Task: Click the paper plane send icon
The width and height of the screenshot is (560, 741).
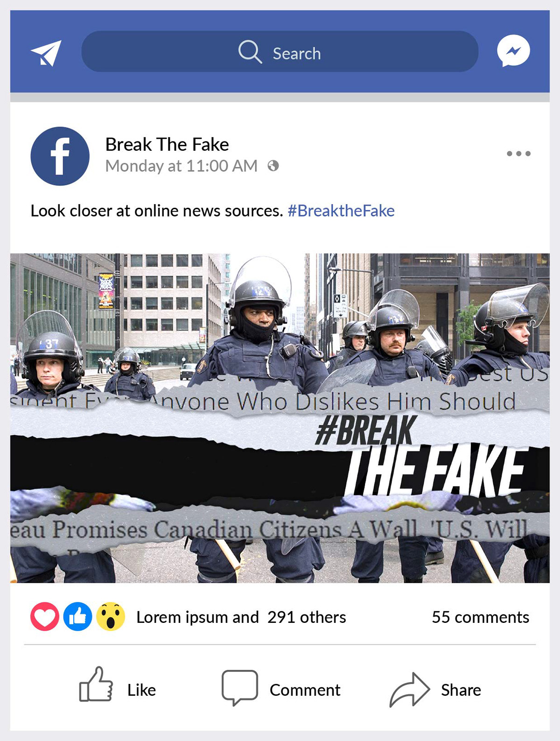Action: click(x=46, y=53)
